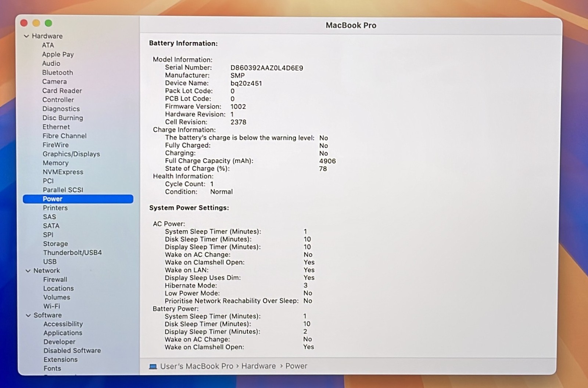The width and height of the screenshot is (588, 388).
Task: Select NVMExpress in the sidebar
Action: pyautogui.click(x=63, y=172)
